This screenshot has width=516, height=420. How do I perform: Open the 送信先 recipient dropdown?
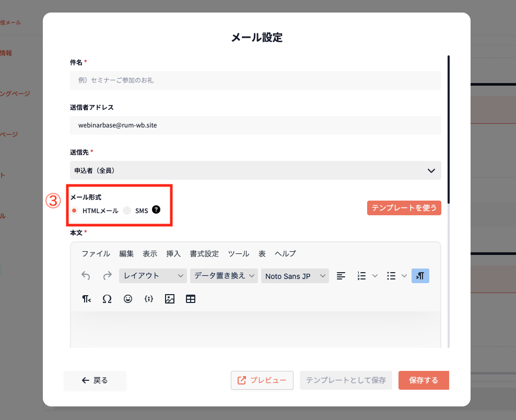255,170
